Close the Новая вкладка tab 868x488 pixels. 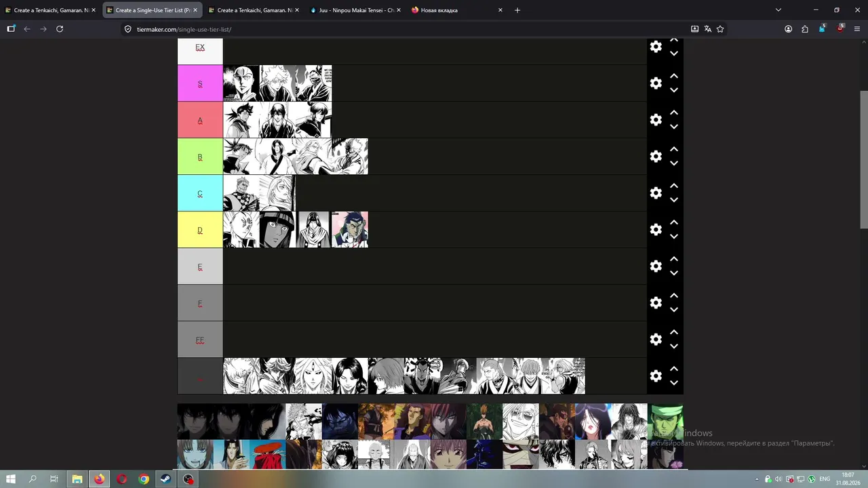(500, 10)
